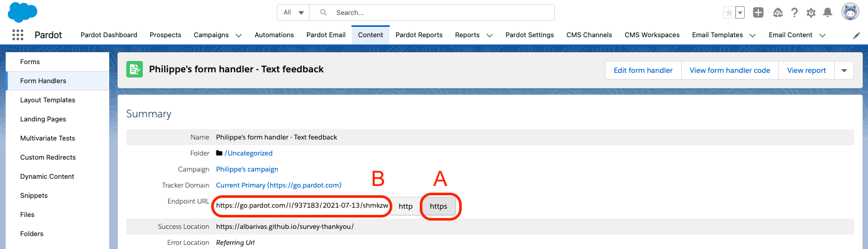Click the form handler name value

click(x=276, y=137)
